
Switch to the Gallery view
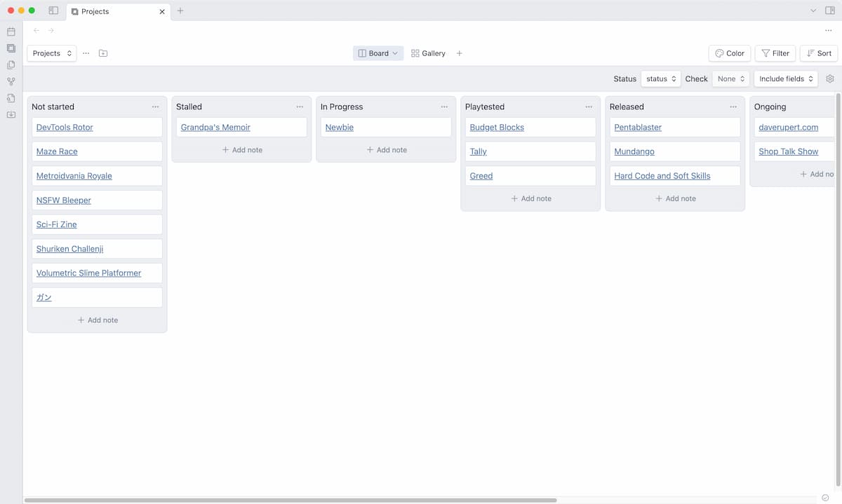pos(428,53)
